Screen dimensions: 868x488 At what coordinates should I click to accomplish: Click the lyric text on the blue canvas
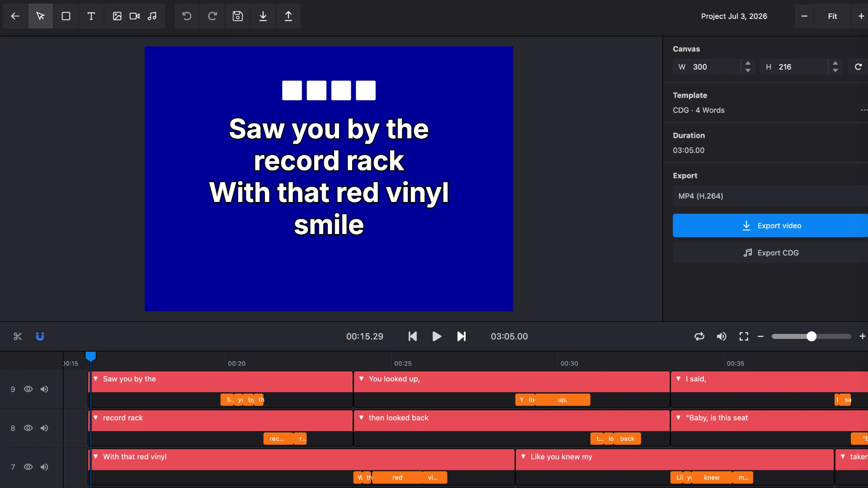329,177
